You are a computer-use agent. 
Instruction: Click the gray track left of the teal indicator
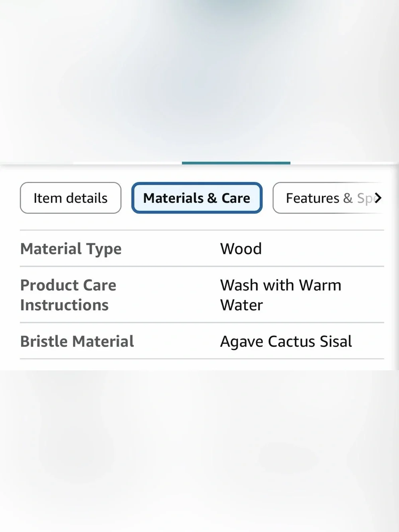(128, 163)
